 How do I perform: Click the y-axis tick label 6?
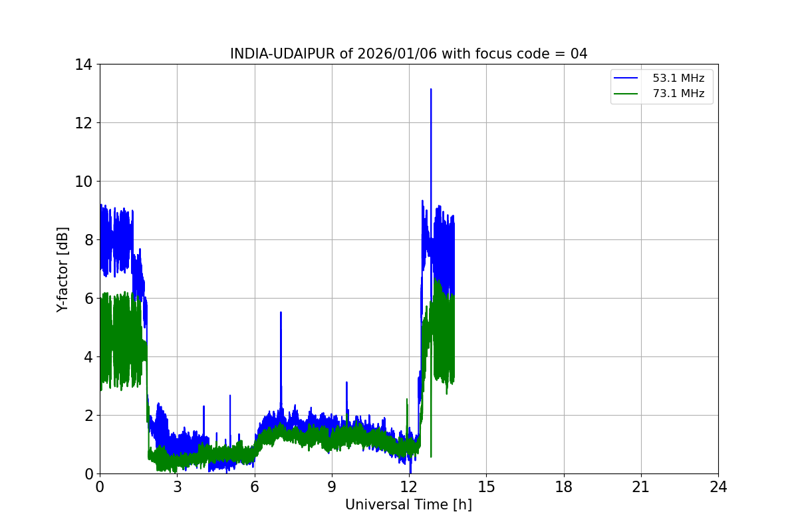88,299
